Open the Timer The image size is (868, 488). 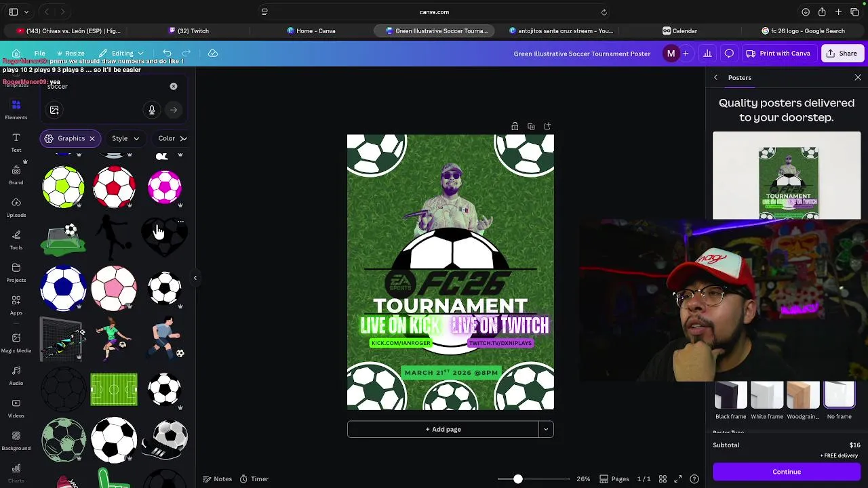(254, 479)
